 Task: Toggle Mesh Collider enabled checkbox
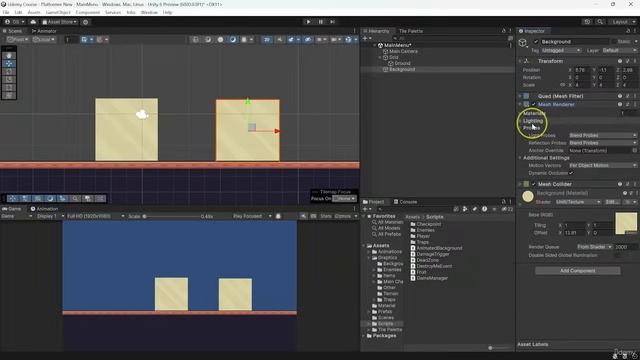(x=533, y=184)
